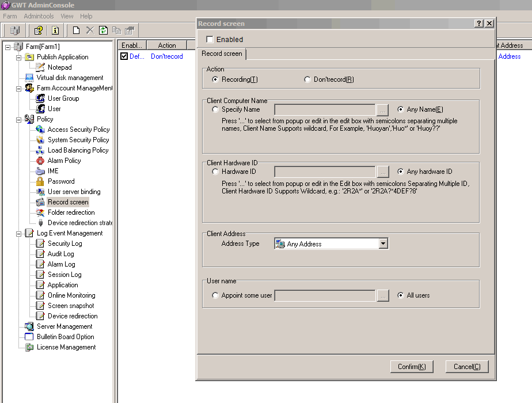Open Alarm Policy in the tree
The height and width of the screenshot is (403, 532).
(x=64, y=161)
